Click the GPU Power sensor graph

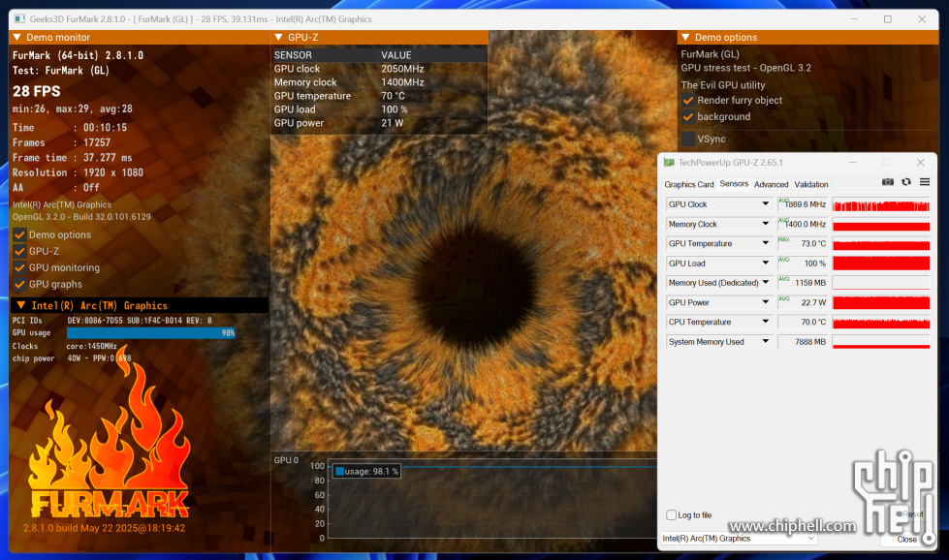point(881,302)
